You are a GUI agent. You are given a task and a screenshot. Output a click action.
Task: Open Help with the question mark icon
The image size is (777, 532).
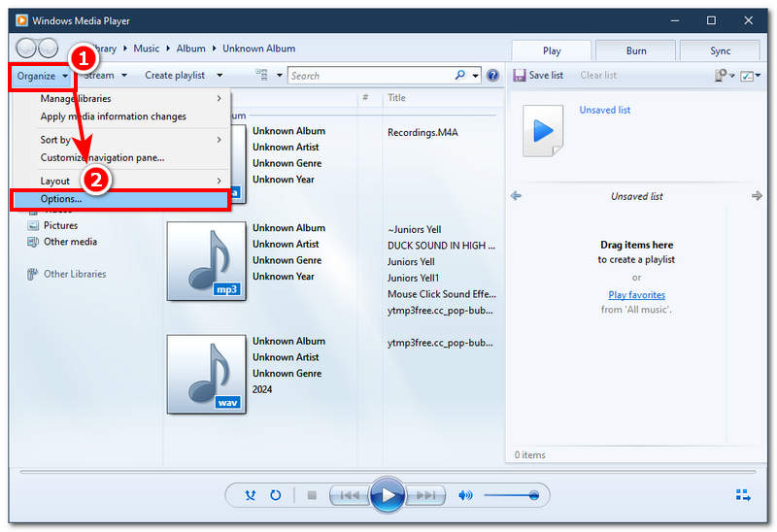[x=492, y=75]
